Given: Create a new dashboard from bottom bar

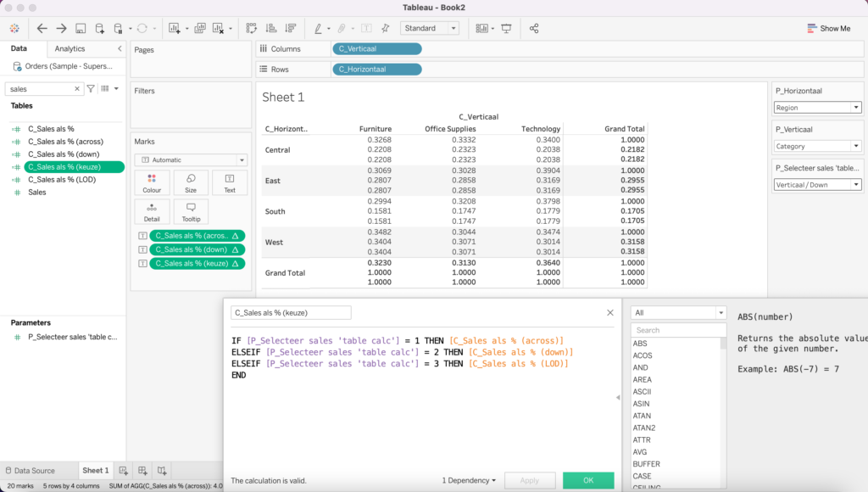Looking at the screenshot, I should [x=142, y=470].
